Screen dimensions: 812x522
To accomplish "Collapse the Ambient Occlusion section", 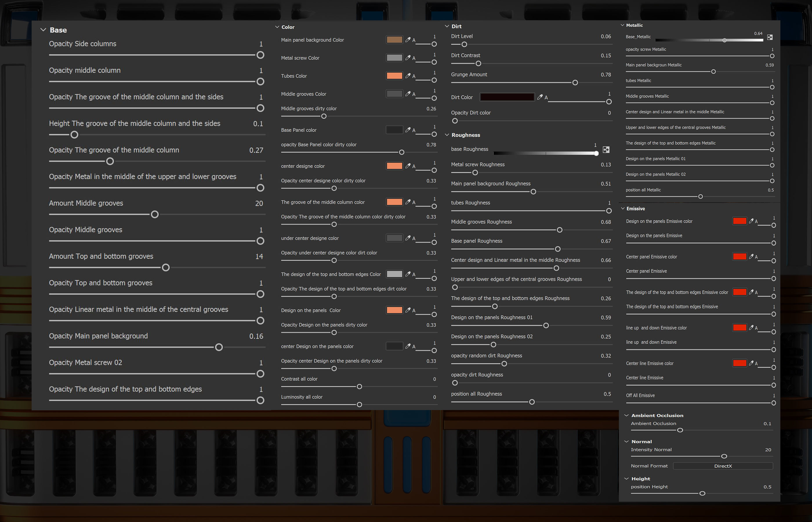I will (626, 415).
